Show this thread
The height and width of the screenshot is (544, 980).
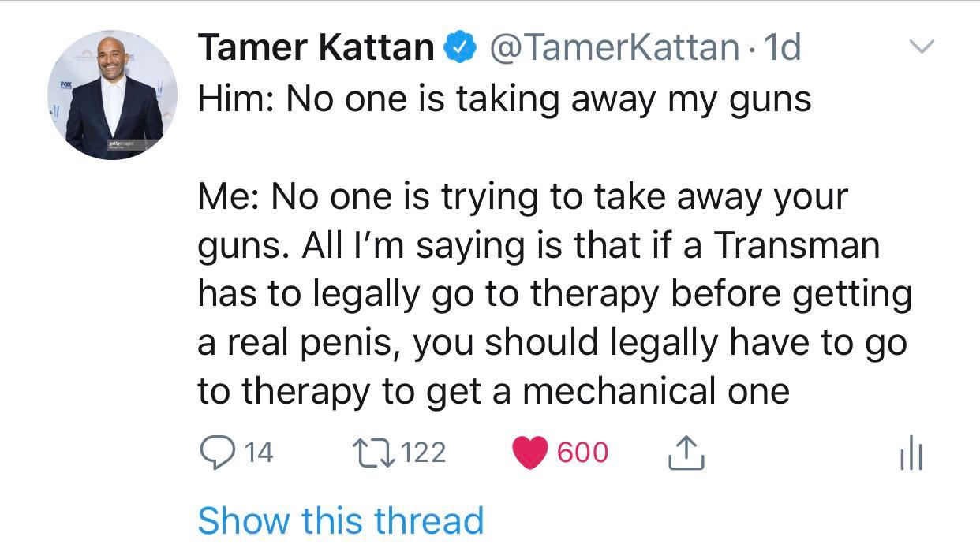click(x=340, y=520)
